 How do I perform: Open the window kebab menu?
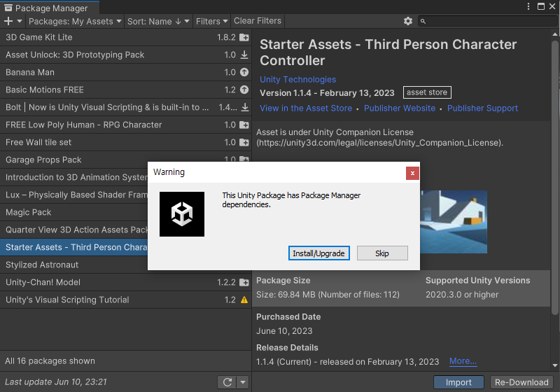pyautogui.click(x=528, y=6)
